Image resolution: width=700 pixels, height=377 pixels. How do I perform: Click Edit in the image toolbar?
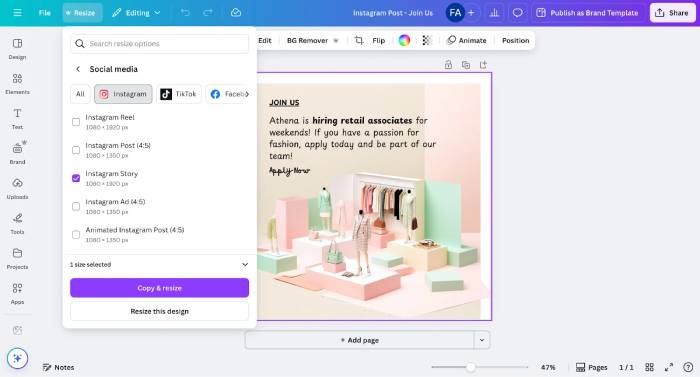pos(265,40)
